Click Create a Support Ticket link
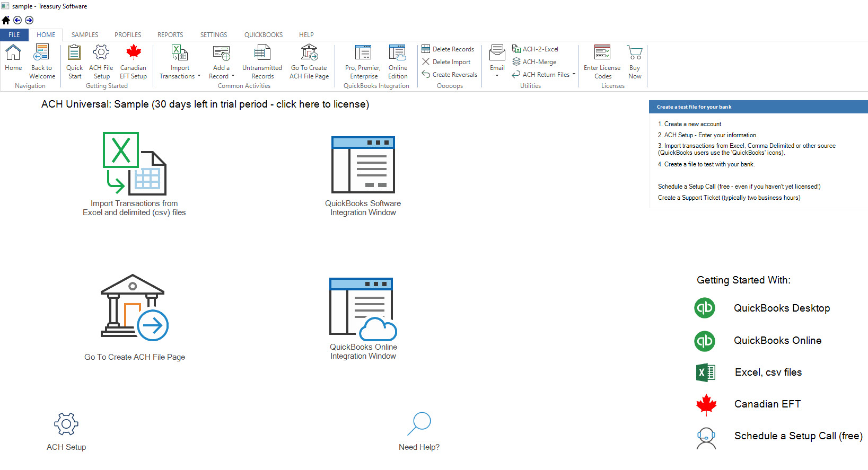 click(729, 198)
